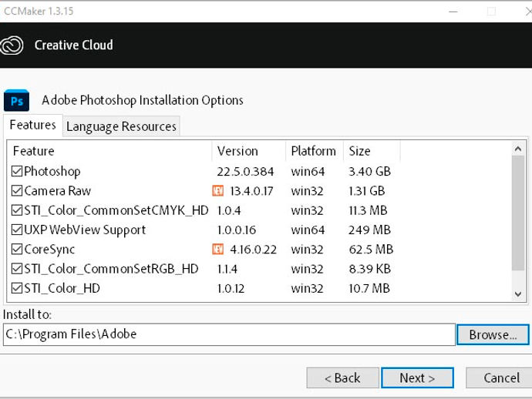Toggle the STI_Color_CommonSetRGB_HD checkbox
This screenshot has width=532, height=399.
coord(17,269)
